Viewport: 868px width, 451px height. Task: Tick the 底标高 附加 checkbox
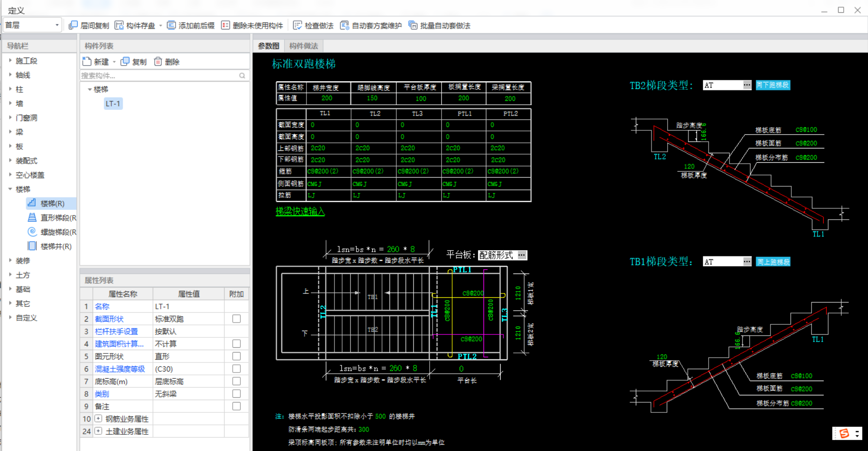237,381
